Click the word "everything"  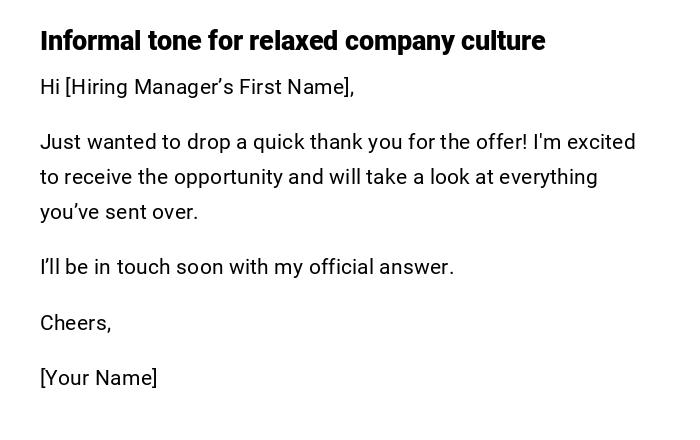click(x=548, y=177)
